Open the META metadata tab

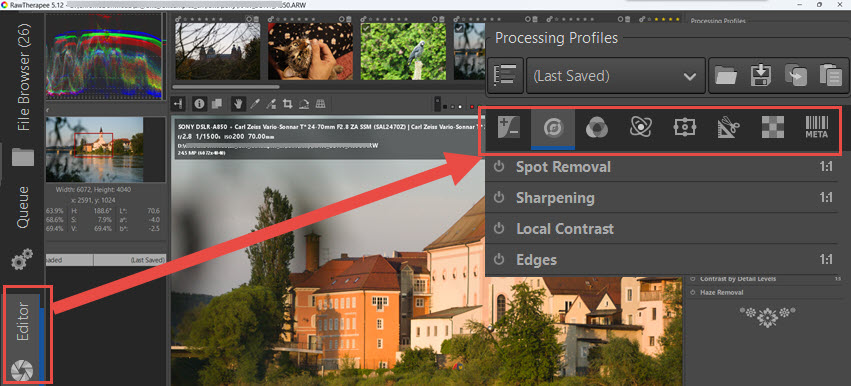816,129
